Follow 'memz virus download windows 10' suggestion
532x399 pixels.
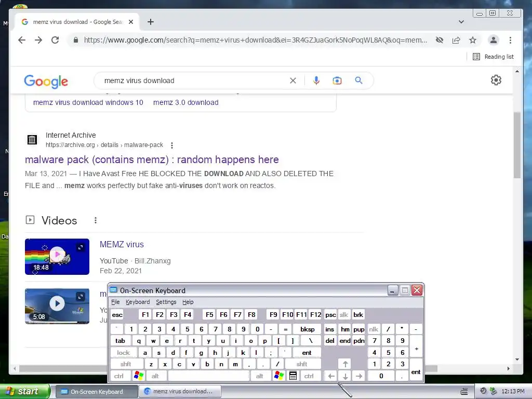[x=88, y=102]
